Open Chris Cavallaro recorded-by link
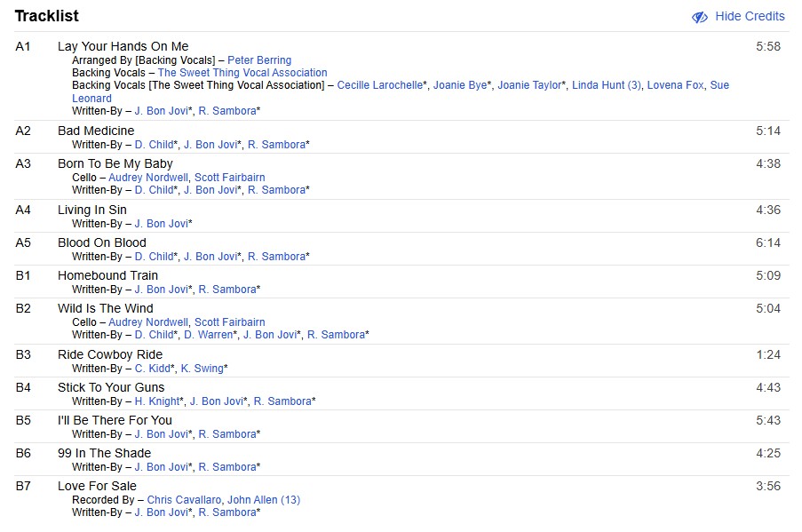Screen dimensions: 802x532 click(185, 499)
